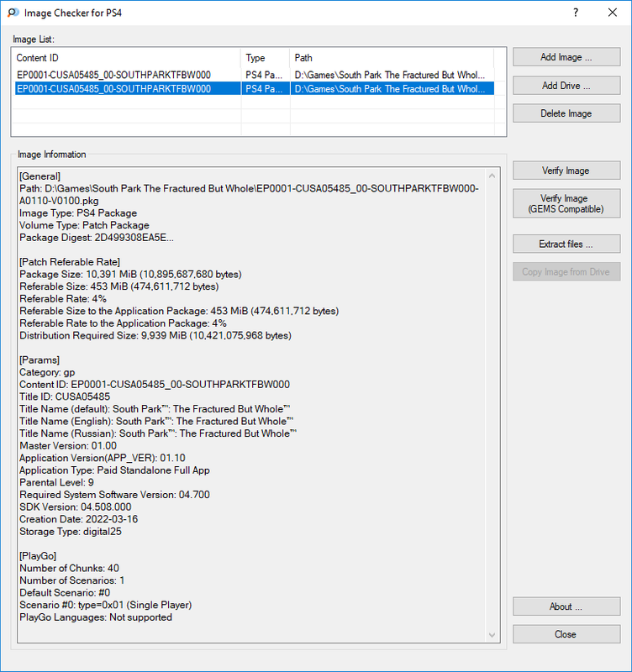Click the Image Type: PS4 Package line
Image resolution: width=632 pixels, height=672 pixels.
pyautogui.click(x=78, y=213)
